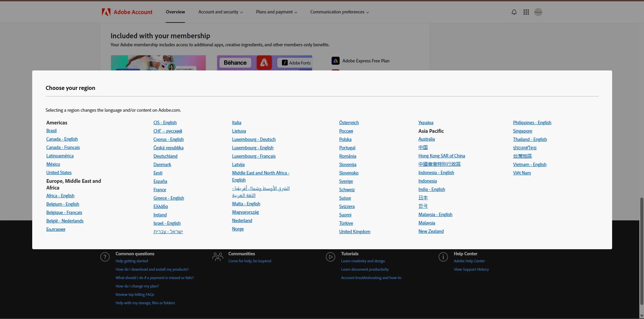
Task: Open Help getting started link
Action: click(x=132, y=261)
